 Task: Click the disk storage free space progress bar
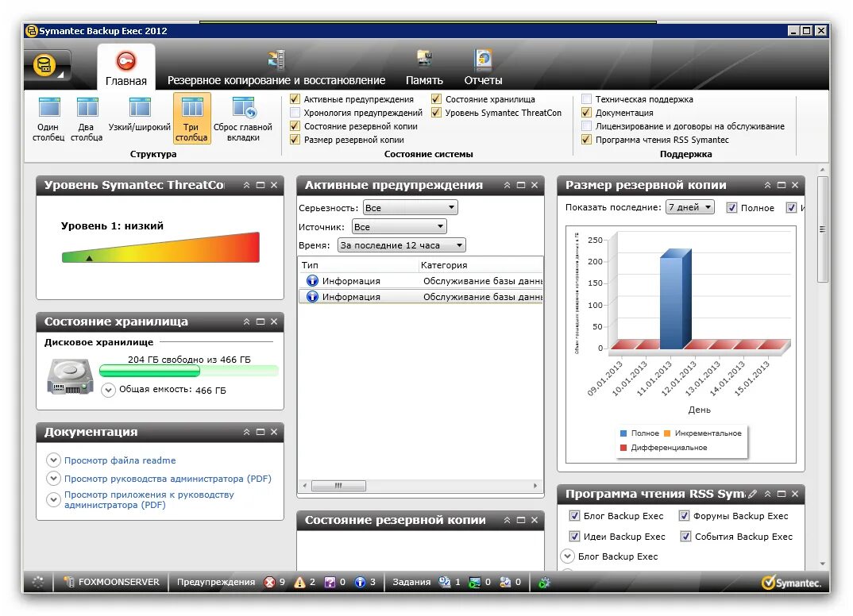pos(189,372)
